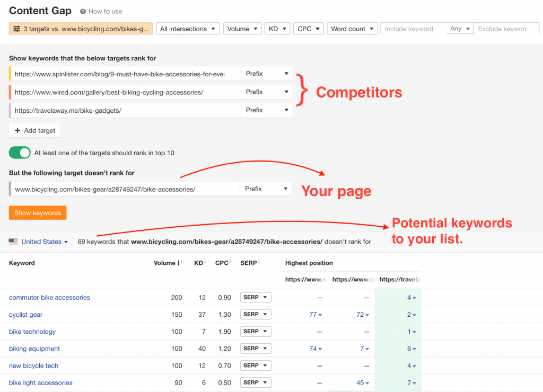This screenshot has height=392, width=543.
Task: Open the CPC filter dropdown
Action: click(x=309, y=29)
